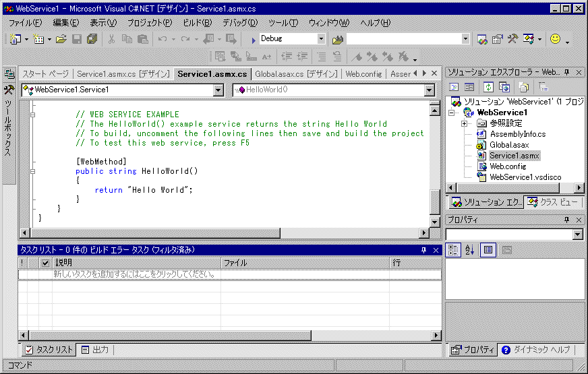Viewport: 588px width, 374px height.
Task: Toggle pin on Task List panel
Action: [423, 250]
